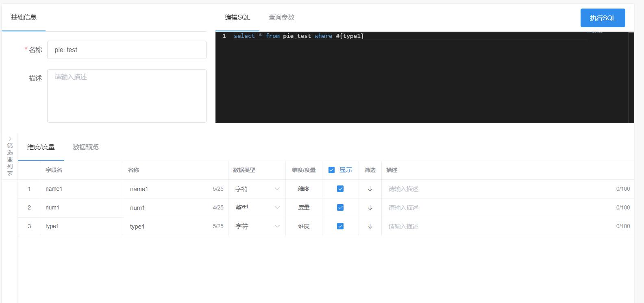Click field name cell name1
This screenshot has width=644, height=303.
click(82, 189)
